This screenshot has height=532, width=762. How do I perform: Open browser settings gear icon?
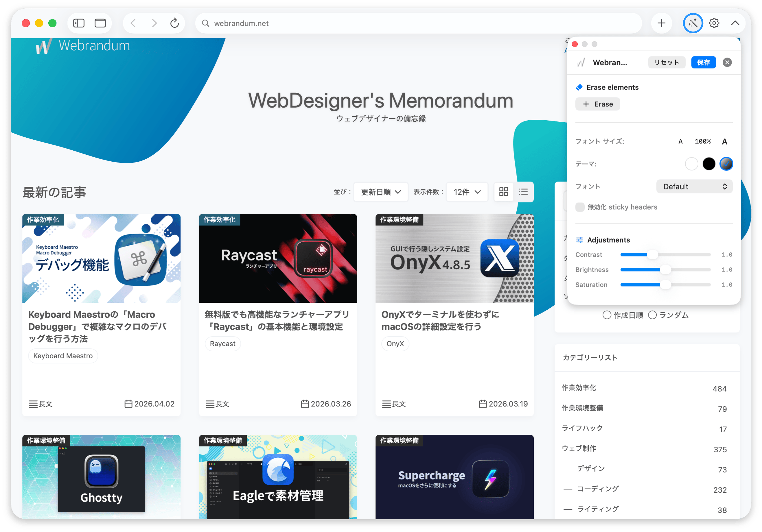(714, 23)
